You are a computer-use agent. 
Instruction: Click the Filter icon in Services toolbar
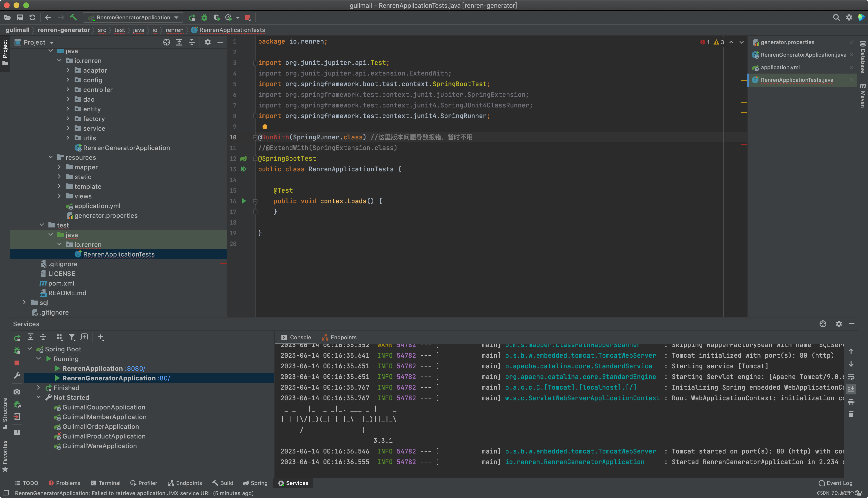(x=71, y=337)
